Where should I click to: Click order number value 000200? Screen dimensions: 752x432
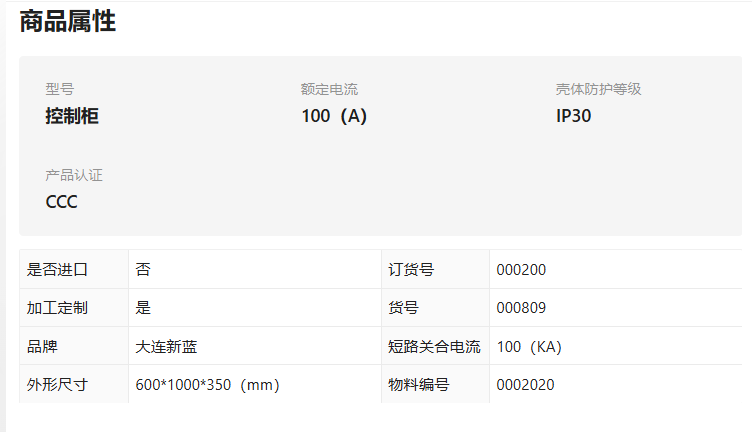pos(521,270)
